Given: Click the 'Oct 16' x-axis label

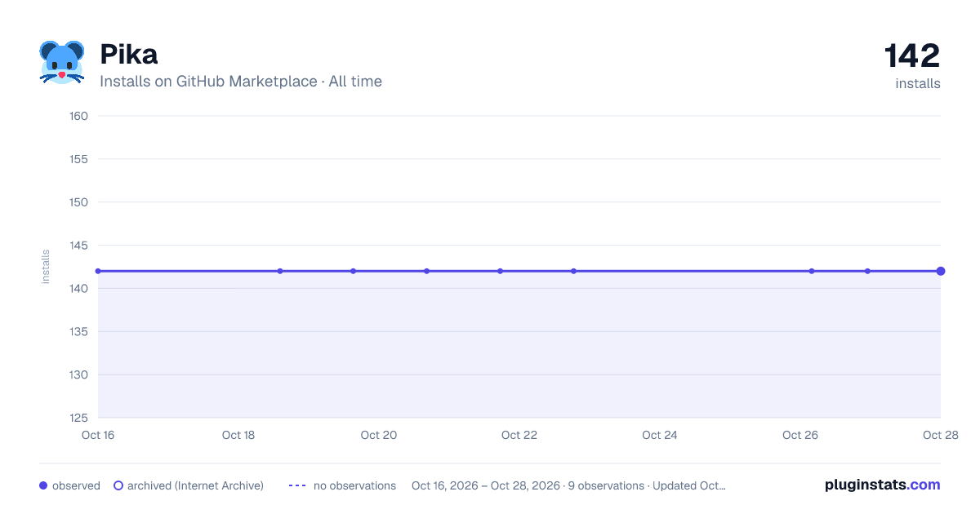Looking at the screenshot, I should click(x=98, y=435).
